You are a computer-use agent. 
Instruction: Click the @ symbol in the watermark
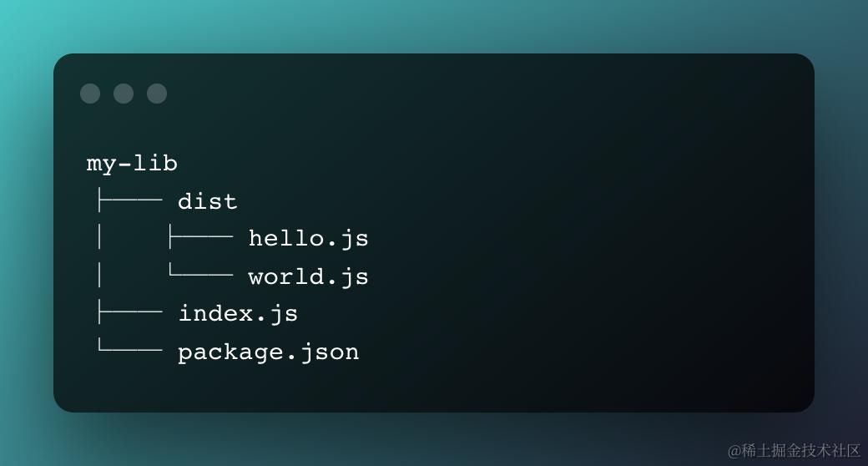734,451
